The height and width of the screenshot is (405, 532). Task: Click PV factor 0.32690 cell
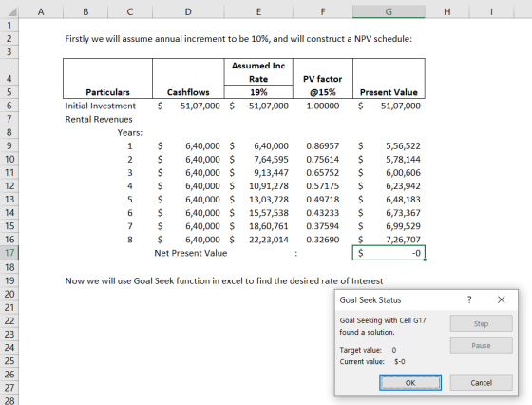pos(323,240)
